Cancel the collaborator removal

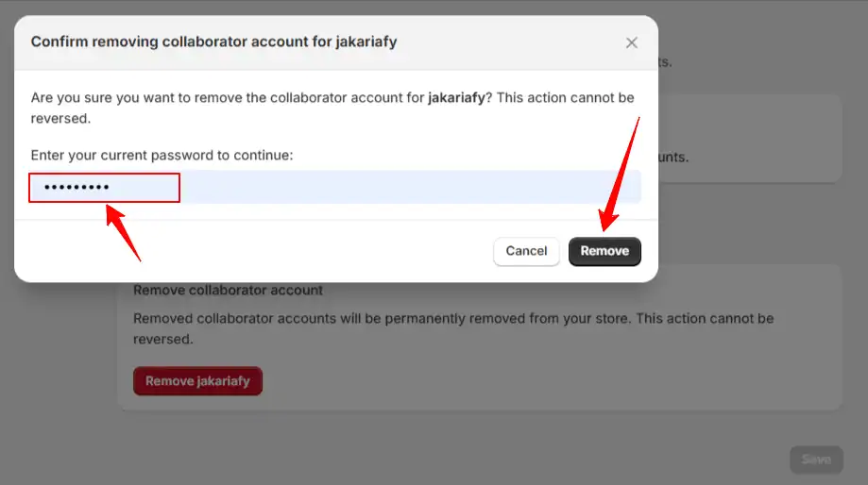tap(526, 251)
